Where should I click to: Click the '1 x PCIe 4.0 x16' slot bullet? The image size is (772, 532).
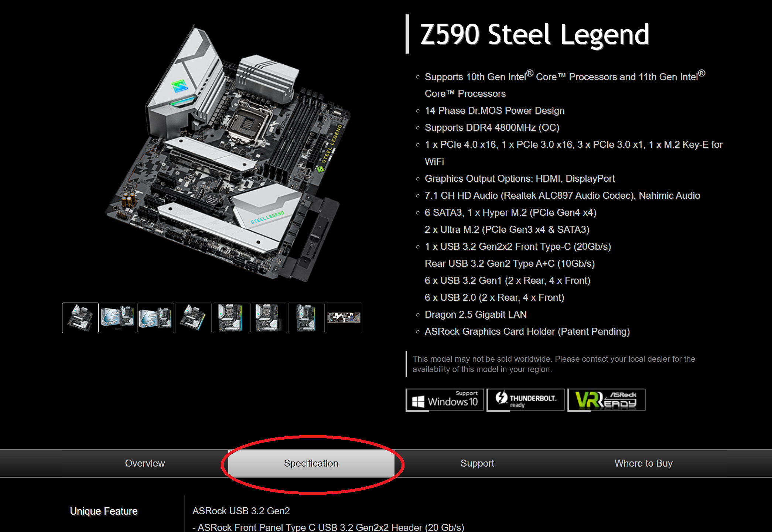click(x=574, y=153)
